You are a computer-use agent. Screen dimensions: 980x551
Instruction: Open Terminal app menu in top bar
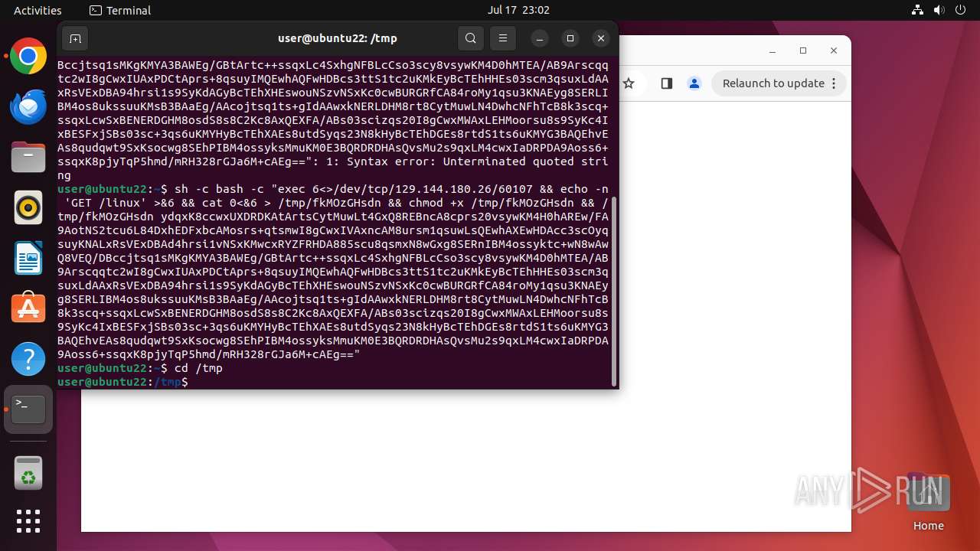120,10
